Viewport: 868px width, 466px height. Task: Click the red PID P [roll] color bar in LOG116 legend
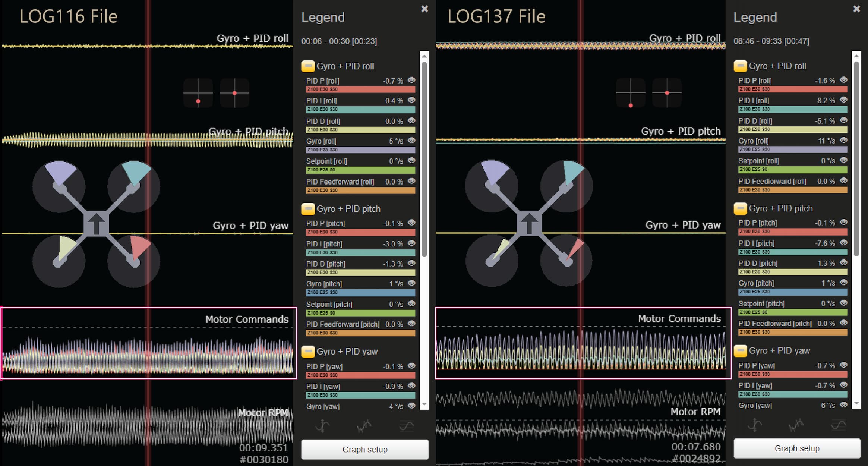click(360, 89)
